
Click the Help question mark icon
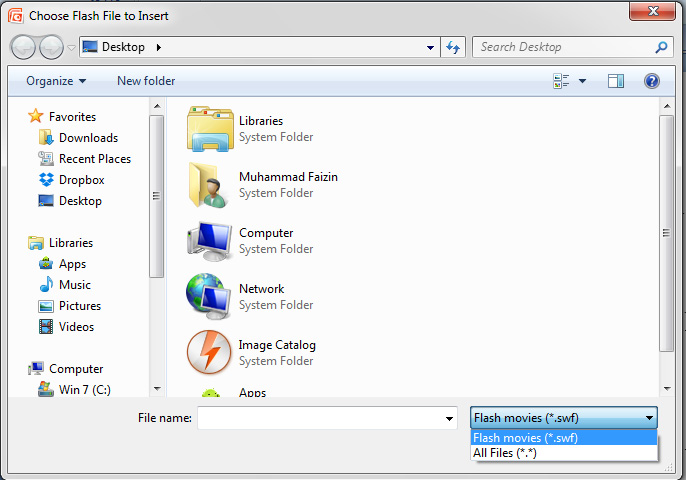(651, 81)
